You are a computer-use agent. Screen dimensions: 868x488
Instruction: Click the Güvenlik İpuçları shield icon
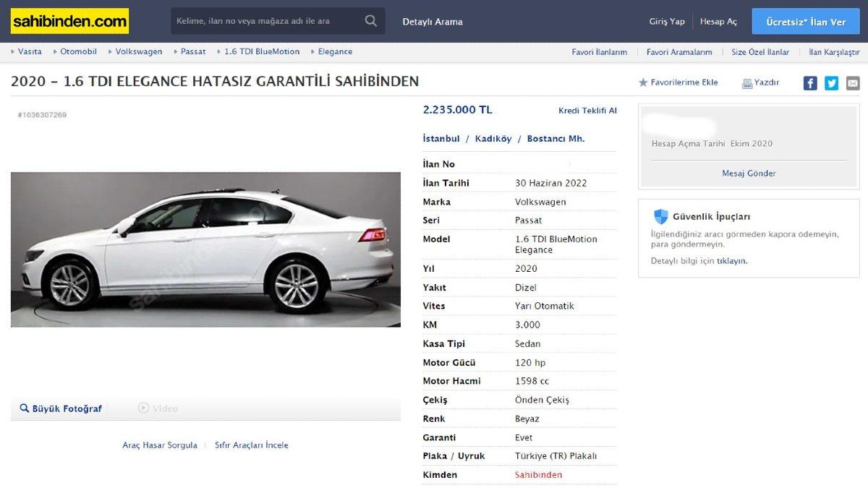660,216
